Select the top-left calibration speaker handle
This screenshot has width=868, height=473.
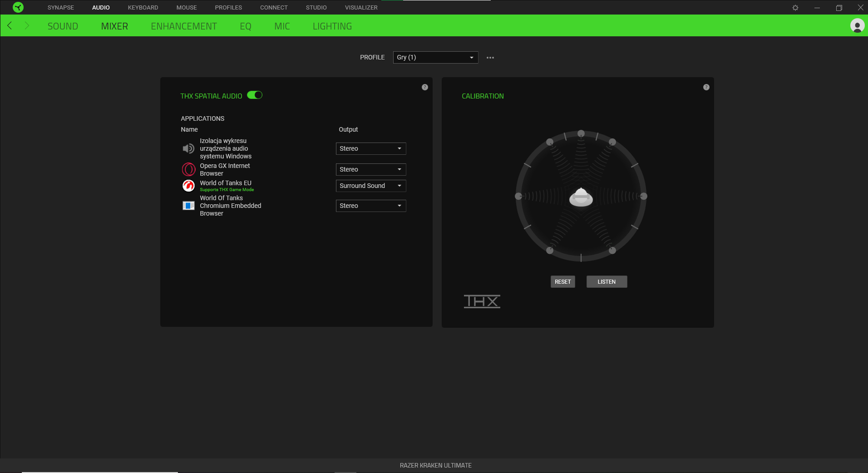550,142
